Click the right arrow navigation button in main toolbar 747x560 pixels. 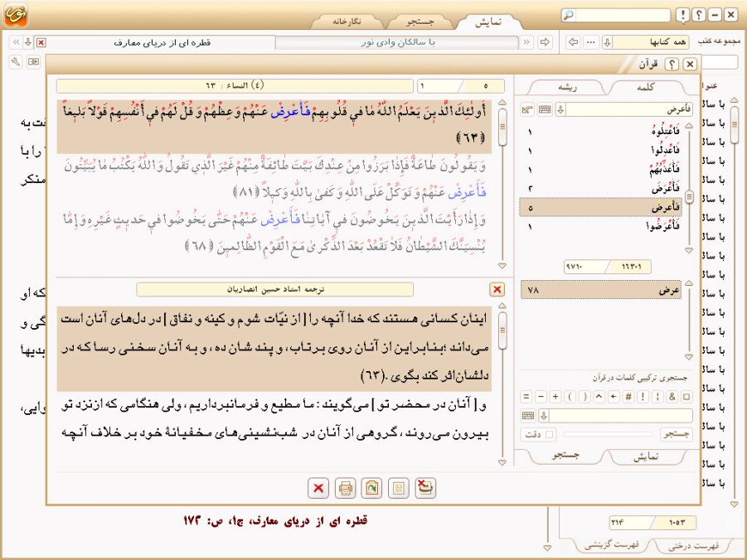coord(545,42)
